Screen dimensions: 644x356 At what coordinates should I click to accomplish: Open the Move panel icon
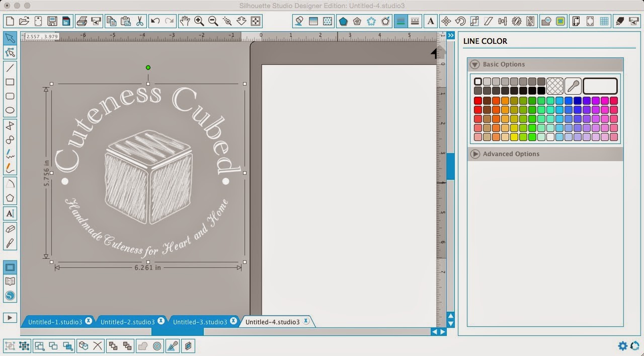[446, 21]
